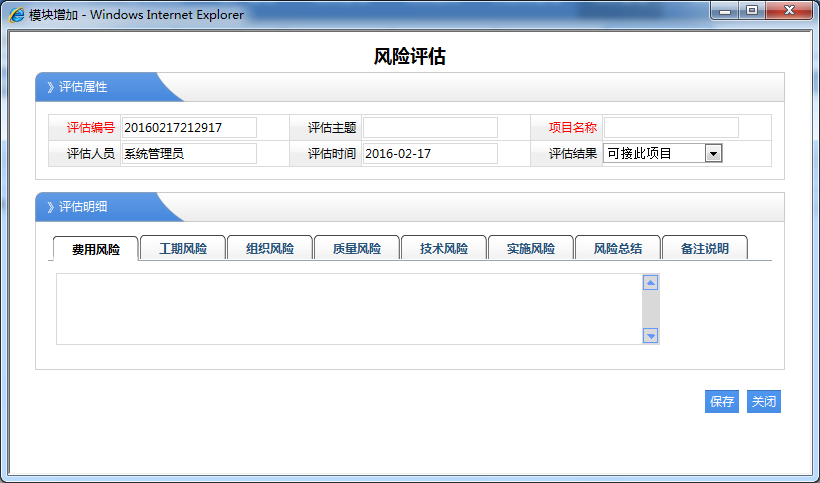Click the scroll up arrow in text area
Image resolution: width=820 pixels, height=483 pixels.
pyautogui.click(x=651, y=283)
